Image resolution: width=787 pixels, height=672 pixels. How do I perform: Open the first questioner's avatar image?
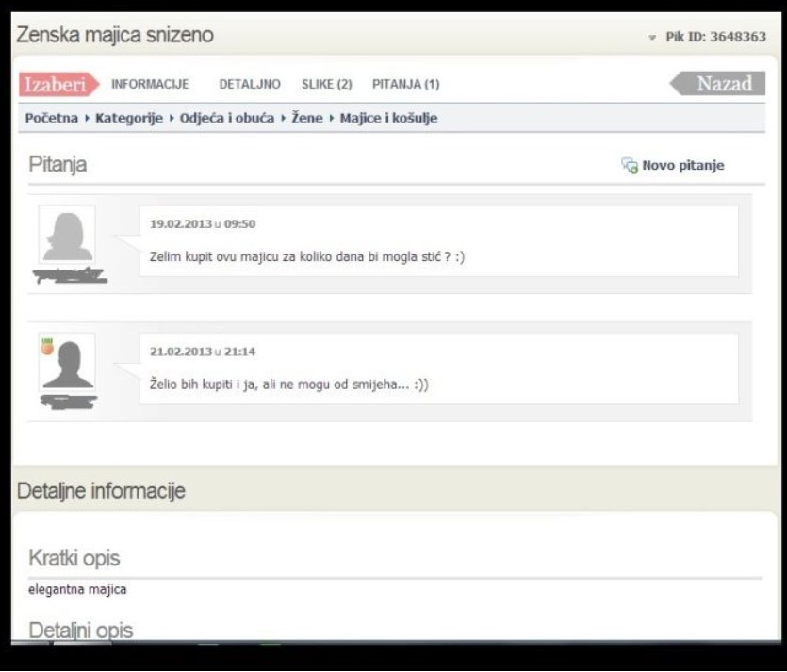point(66,236)
